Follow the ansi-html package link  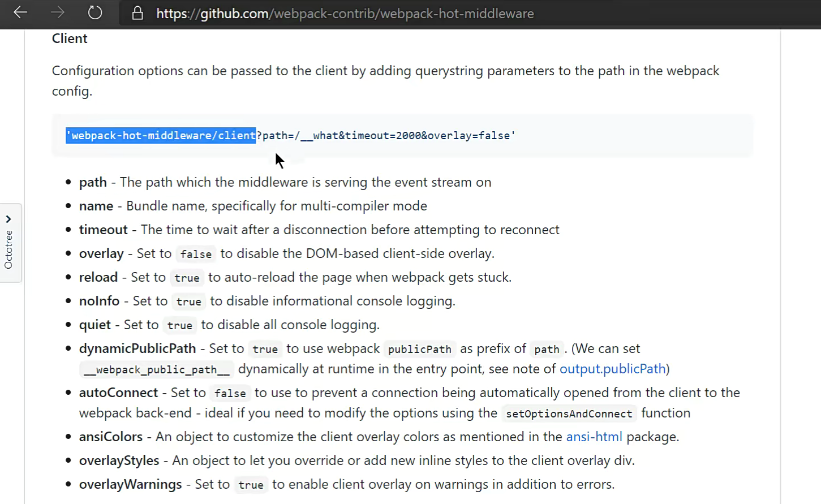click(x=594, y=437)
